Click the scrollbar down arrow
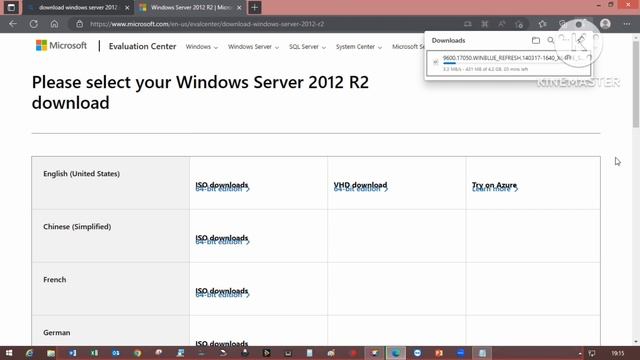 636,342
